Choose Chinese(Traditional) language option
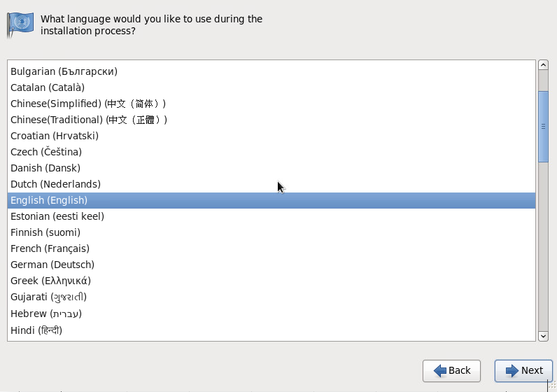The height and width of the screenshot is (392, 557). (x=272, y=120)
